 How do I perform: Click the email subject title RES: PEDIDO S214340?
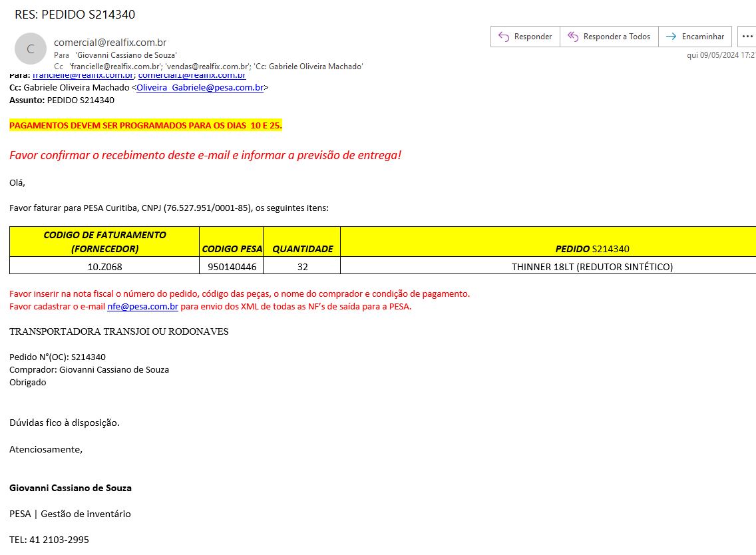(x=75, y=15)
